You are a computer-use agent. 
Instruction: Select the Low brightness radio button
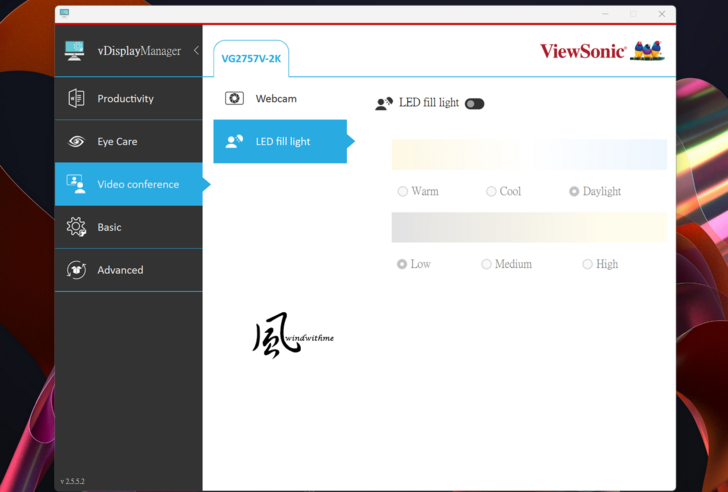402,264
